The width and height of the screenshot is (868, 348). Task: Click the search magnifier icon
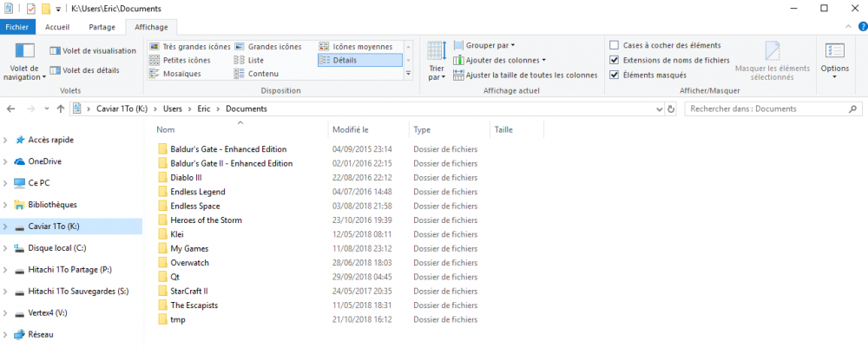pyautogui.click(x=852, y=109)
